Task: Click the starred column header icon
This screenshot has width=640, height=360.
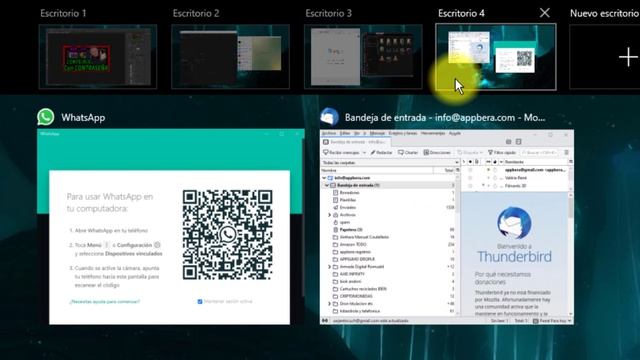Action: point(470,162)
